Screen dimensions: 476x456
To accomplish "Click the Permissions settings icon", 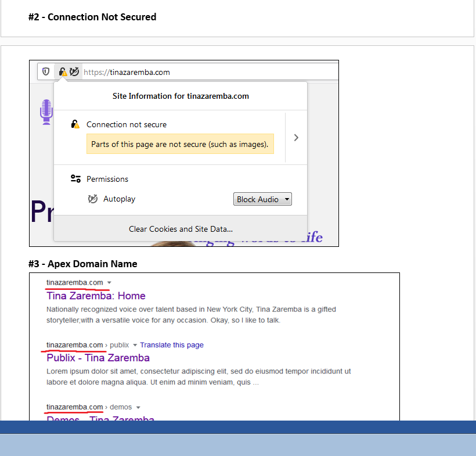I will pos(75,179).
